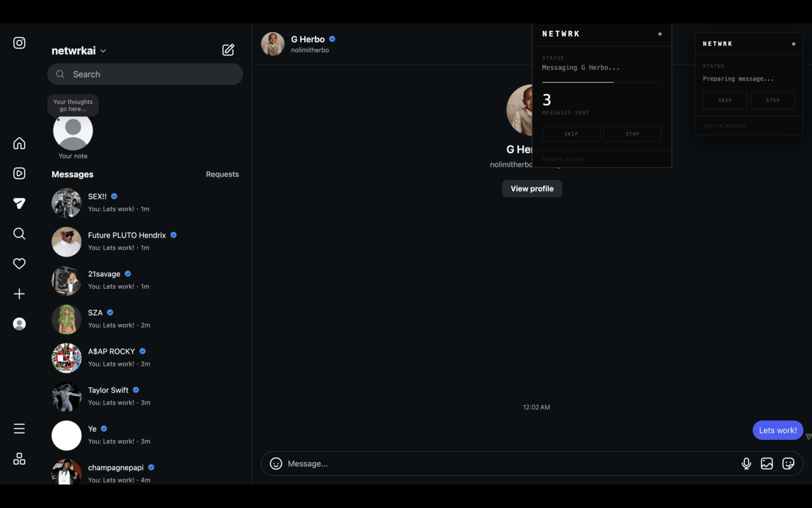Screen dimensions: 812x508
Task: Click the Search conversations field
Action: click(145, 74)
